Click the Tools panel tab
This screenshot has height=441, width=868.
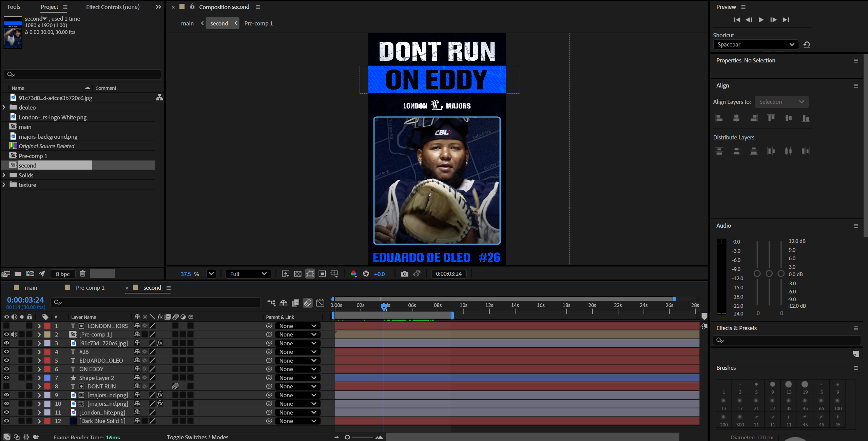click(13, 7)
